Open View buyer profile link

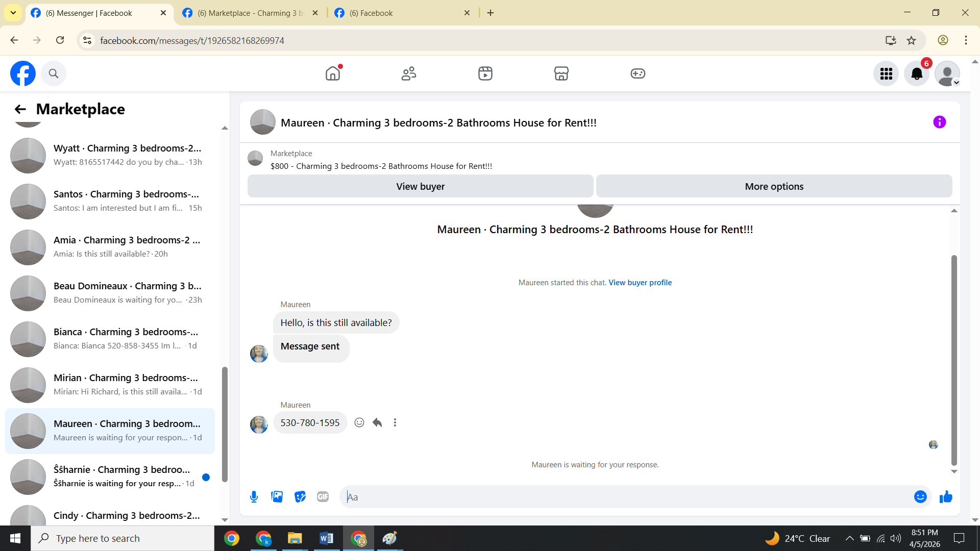[x=640, y=283]
